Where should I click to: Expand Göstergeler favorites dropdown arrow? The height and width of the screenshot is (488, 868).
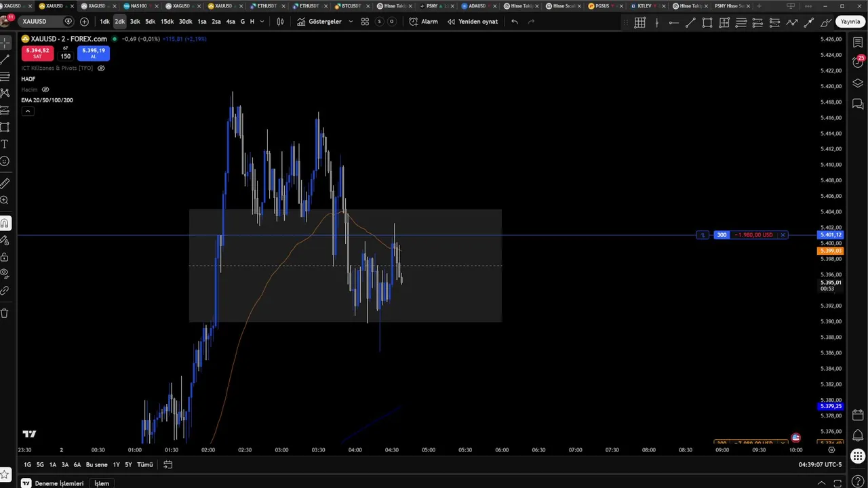tap(351, 22)
